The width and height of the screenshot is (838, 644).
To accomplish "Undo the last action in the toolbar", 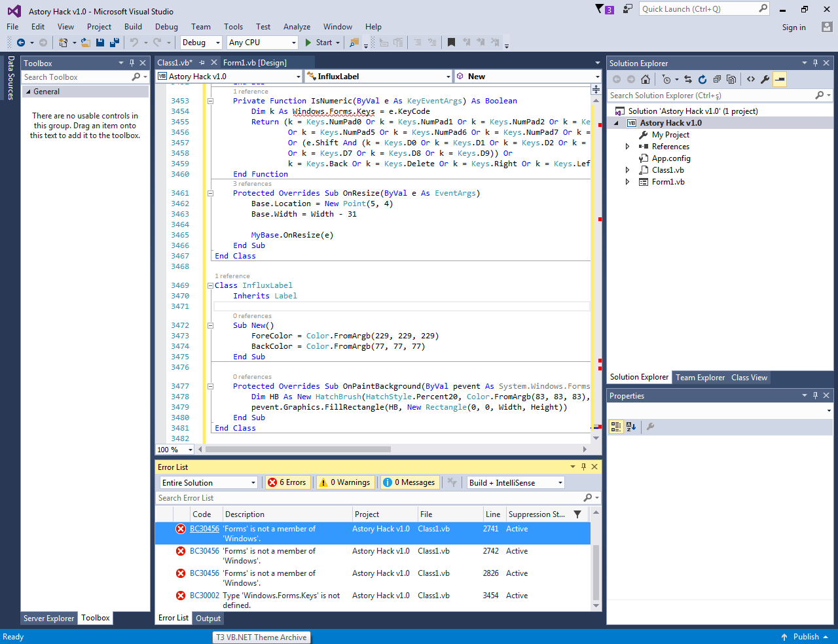I will coord(134,43).
